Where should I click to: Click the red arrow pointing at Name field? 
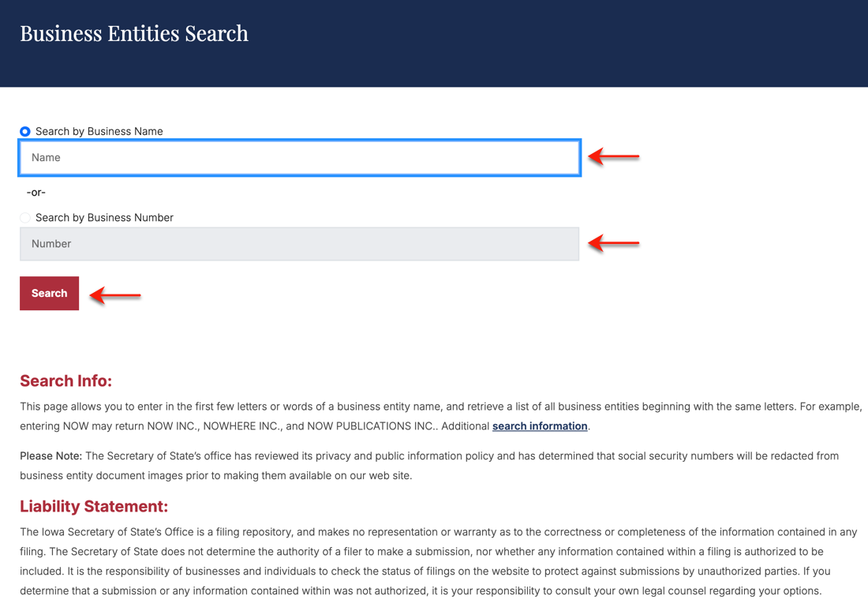coord(613,157)
